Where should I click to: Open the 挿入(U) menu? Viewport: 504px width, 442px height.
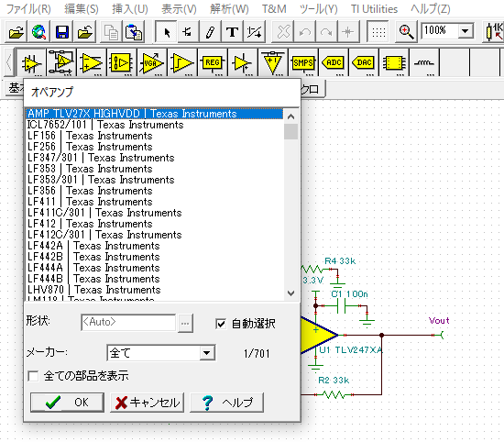tap(130, 9)
